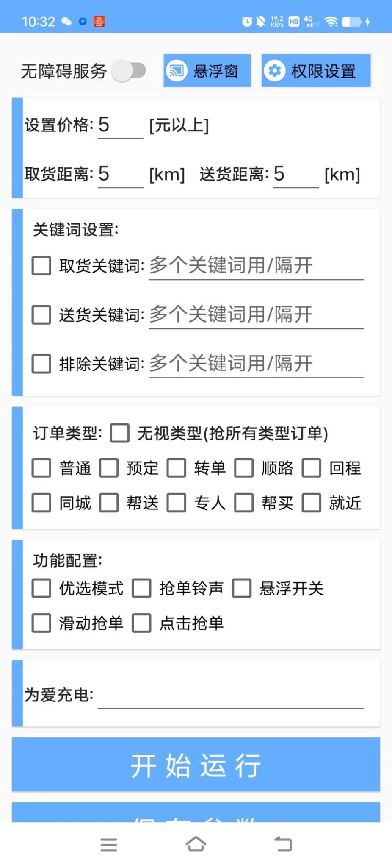Focus the 设置价格 input field
This screenshot has width=392, height=868.
(121, 126)
